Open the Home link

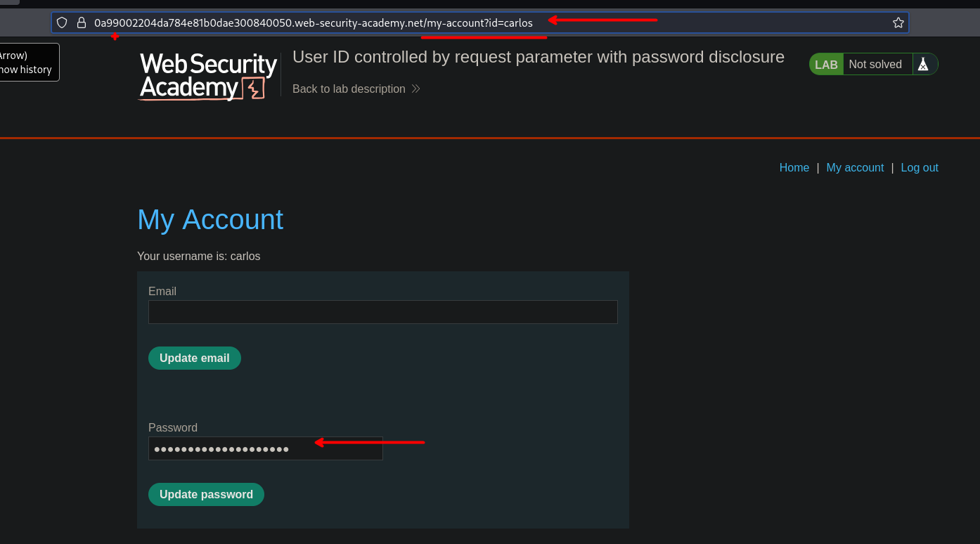(x=794, y=168)
